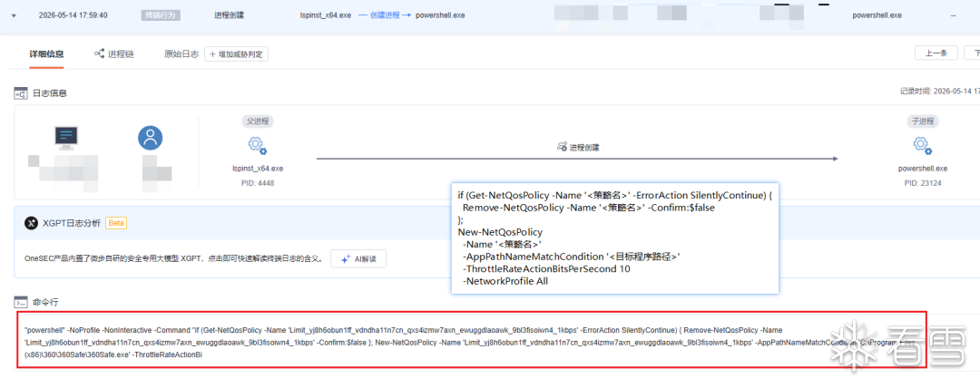Click the 进程创建 icon on the arrow
The height and width of the screenshot is (388, 980).
click(562, 148)
